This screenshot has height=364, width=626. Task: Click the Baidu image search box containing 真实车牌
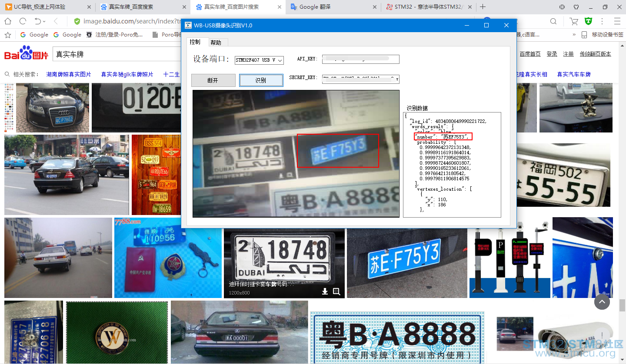tap(117, 54)
